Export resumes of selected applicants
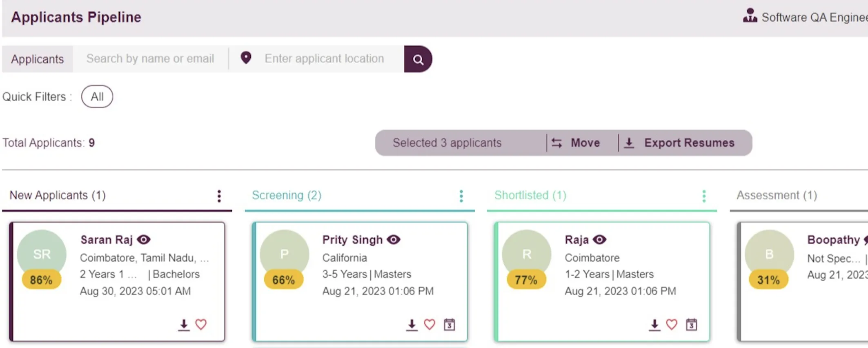Screen dimensions: 868x348 [680, 143]
